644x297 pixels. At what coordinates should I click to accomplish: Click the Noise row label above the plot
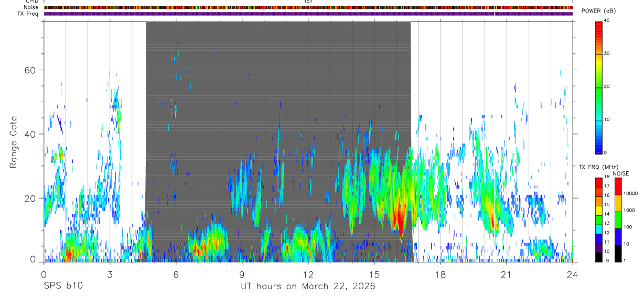pos(31,7)
